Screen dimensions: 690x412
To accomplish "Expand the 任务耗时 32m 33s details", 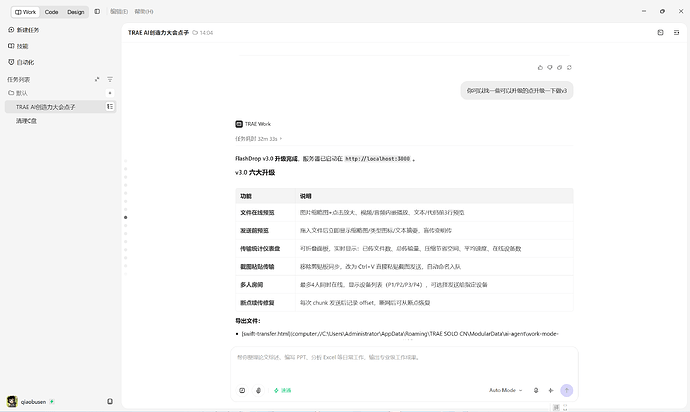I will coord(258,139).
